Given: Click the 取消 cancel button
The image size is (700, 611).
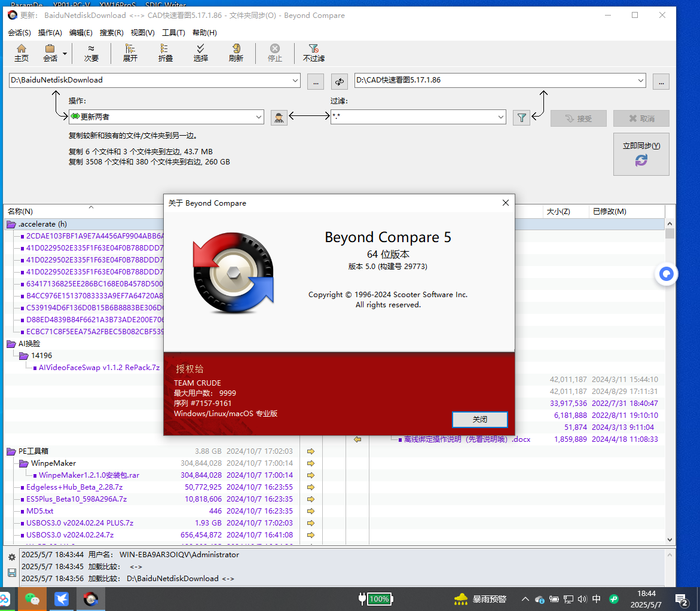Looking at the screenshot, I should (x=641, y=118).
